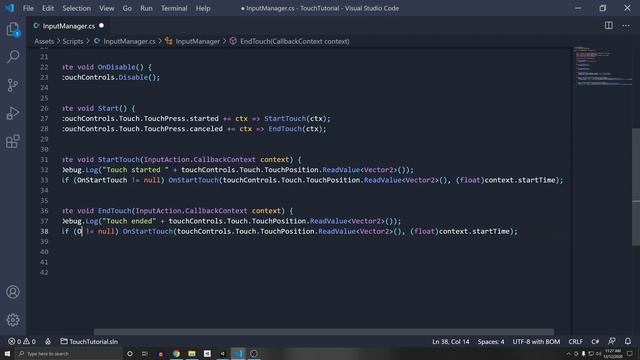Click the vertical scrollbar of the editor
640x360 pixels.
coord(636,187)
